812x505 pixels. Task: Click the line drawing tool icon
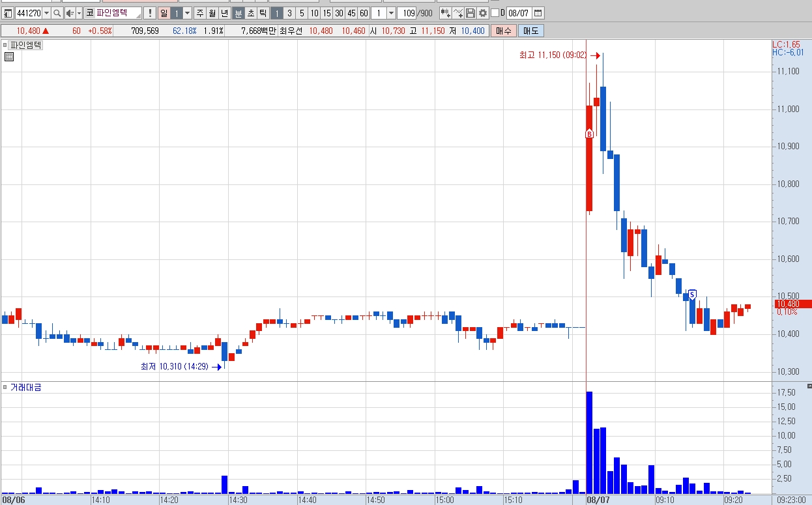pos(457,13)
